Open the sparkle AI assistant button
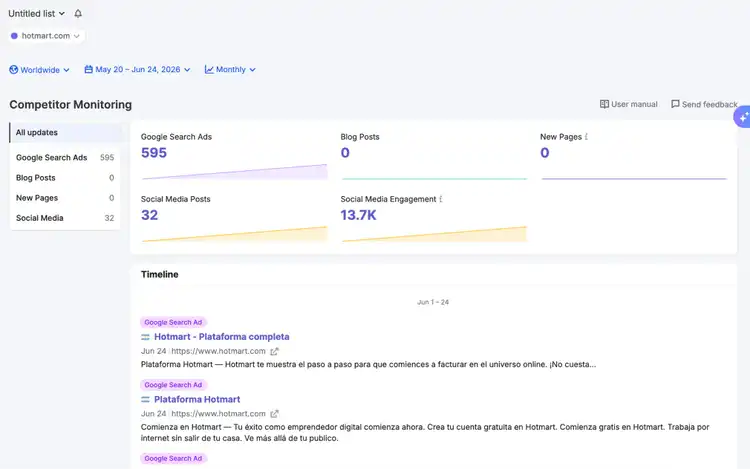Image resolution: width=750 pixels, height=469 pixels. [x=743, y=117]
